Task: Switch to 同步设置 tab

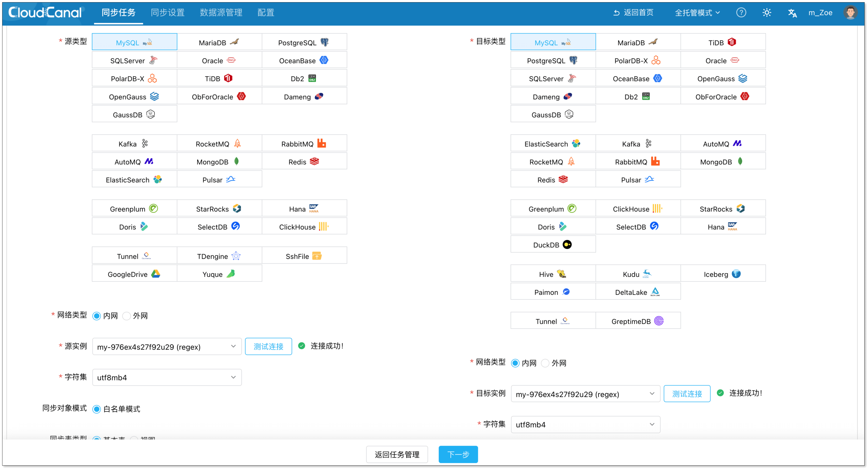Action: point(167,13)
